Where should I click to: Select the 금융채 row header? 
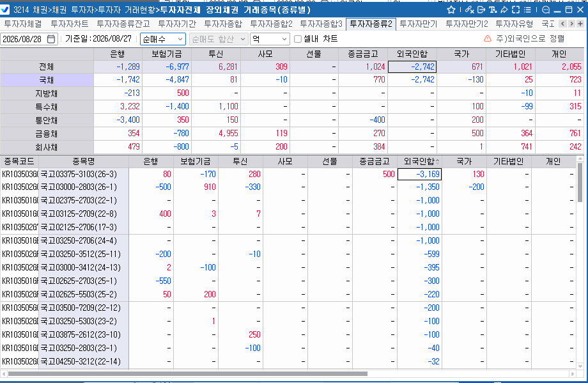[x=47, y=134]
